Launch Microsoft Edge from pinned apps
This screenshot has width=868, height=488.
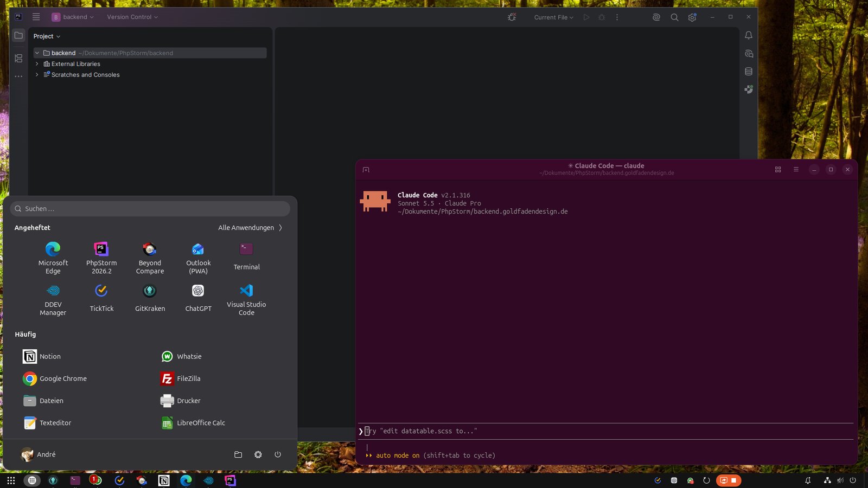(53, 258)
